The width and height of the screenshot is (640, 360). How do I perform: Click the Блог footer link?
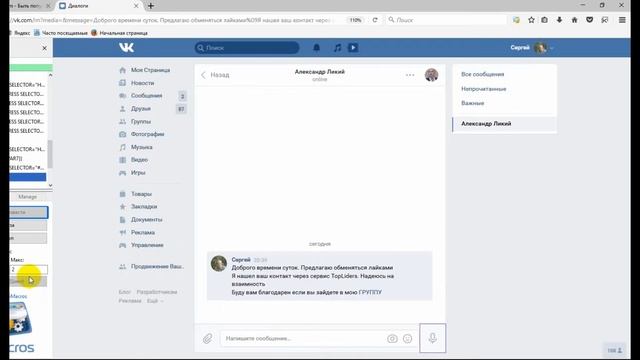pos(124,292)
